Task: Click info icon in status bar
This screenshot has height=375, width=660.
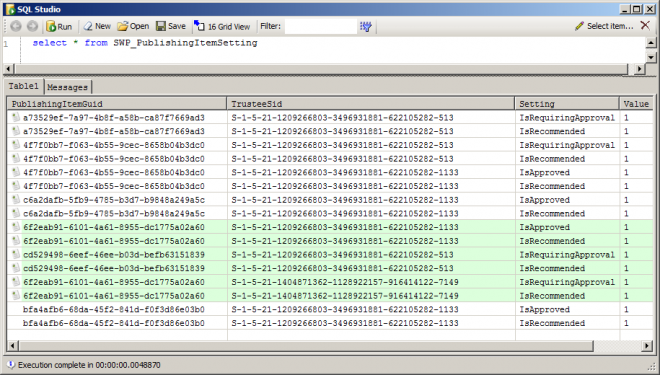Action: (x=11, y=364)
